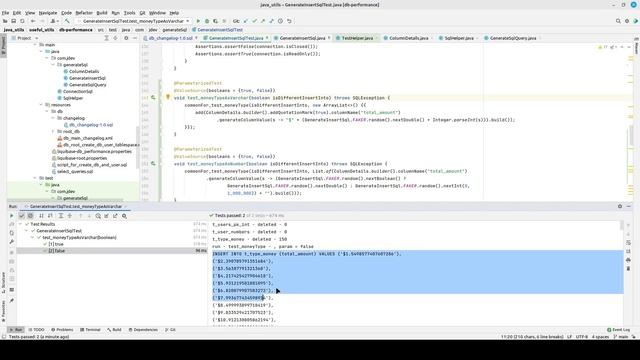Toggle the Favorites sidebar tool button
This screenshot has height=360, width=640.
point(3,311)
